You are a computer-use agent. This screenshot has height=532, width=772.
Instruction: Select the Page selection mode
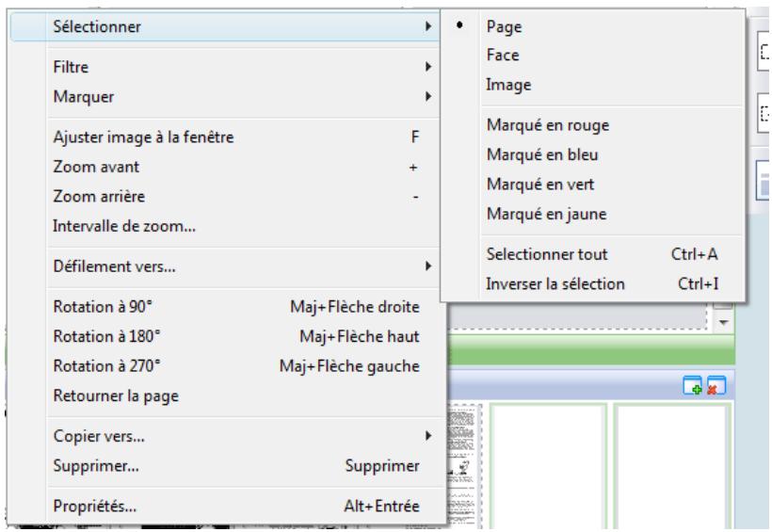[x=593, y=26]
